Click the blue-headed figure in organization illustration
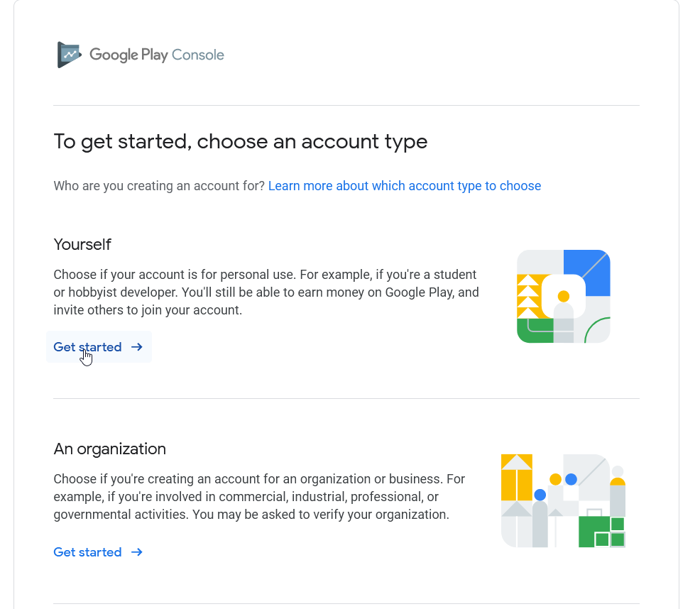 [540, 517]
